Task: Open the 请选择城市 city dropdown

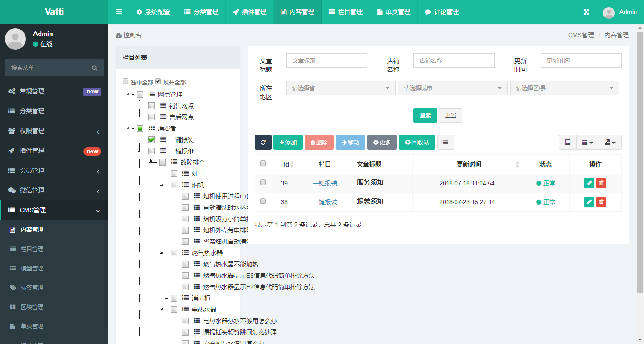Action: point(453,88)
